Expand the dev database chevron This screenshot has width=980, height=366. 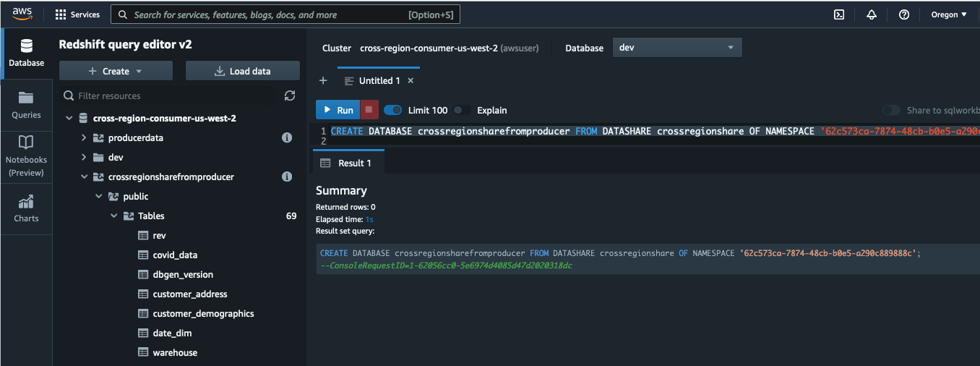84,157
